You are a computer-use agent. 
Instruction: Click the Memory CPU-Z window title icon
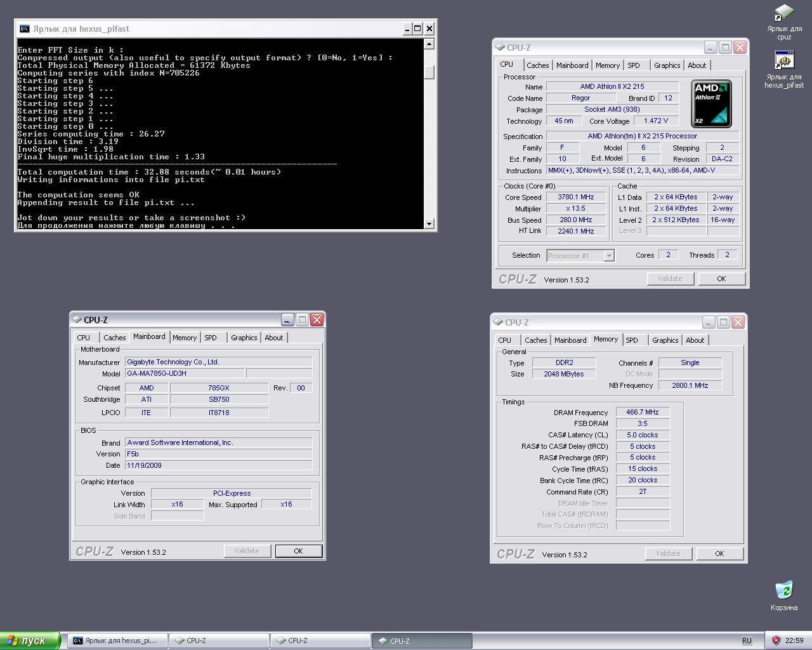click(x=498, y=322)
